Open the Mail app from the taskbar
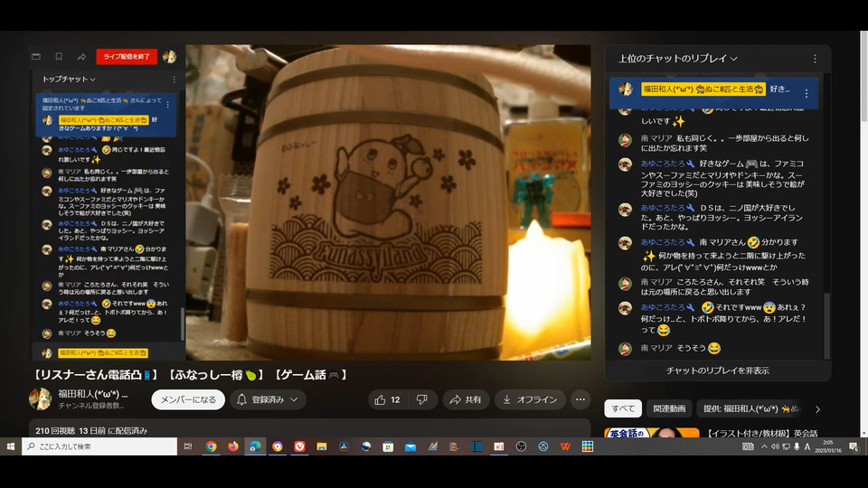Image resolution: width=868 pixels, height=488 pixels. [410, 446]
